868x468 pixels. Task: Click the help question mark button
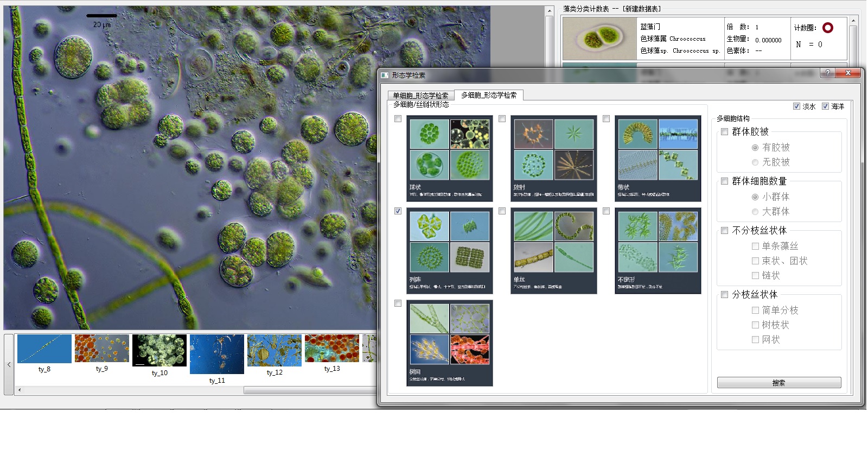pyautogui.click(x=827, y=73)
